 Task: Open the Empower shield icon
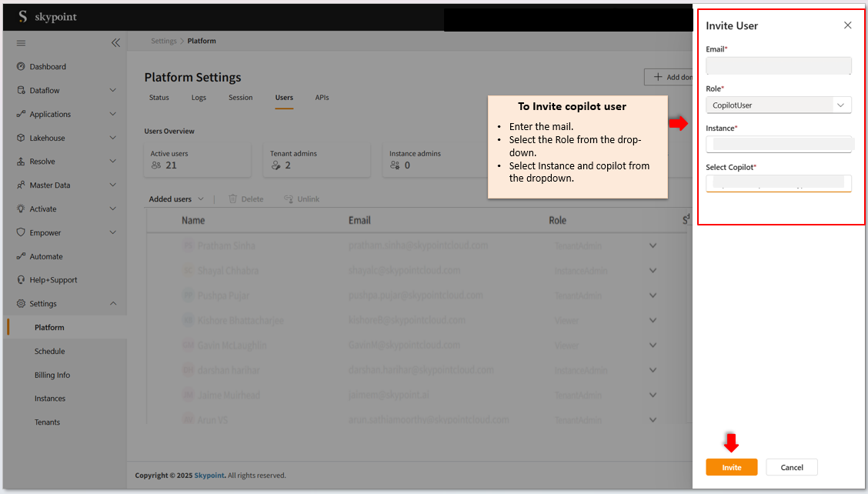(x=21, y=232)
